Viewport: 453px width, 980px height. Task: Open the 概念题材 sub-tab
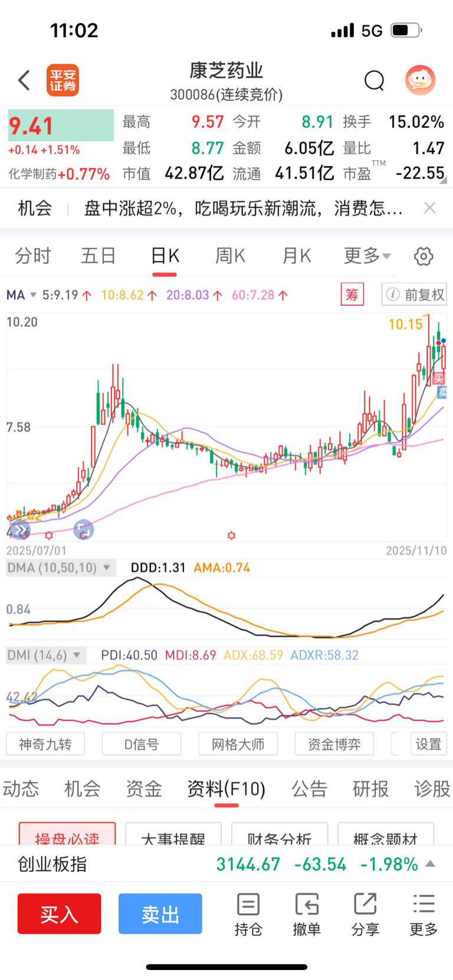point(386,834)
